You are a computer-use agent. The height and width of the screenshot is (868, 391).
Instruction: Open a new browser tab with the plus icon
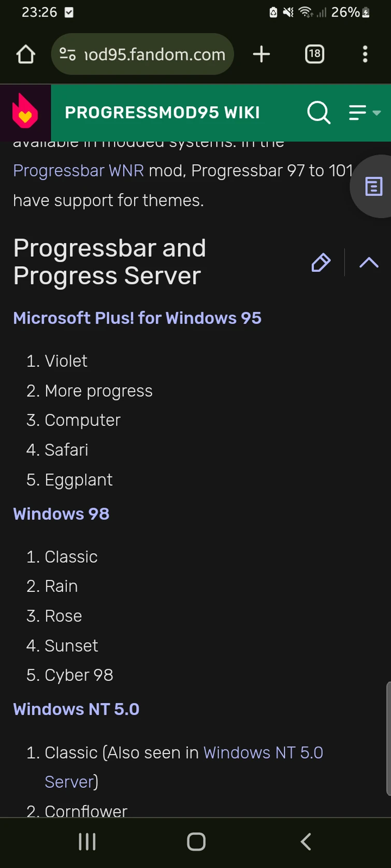(262, 54)
